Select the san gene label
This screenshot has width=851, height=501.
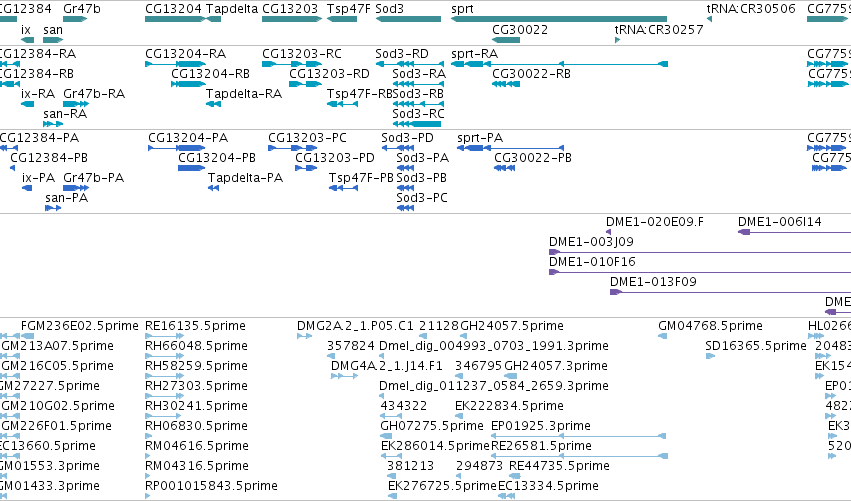[53, 30]
